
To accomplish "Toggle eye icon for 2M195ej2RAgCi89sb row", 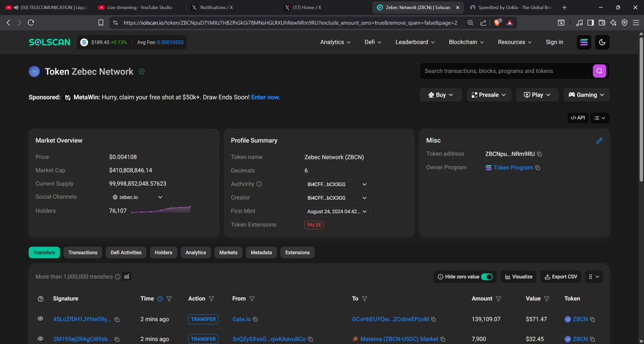I will [40, 339].
